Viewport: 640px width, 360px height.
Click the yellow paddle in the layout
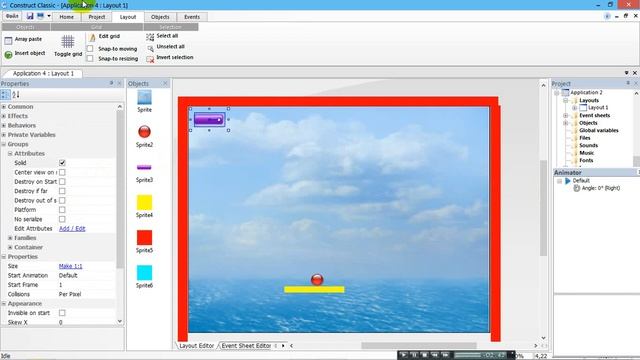click(x=314, y=289)
